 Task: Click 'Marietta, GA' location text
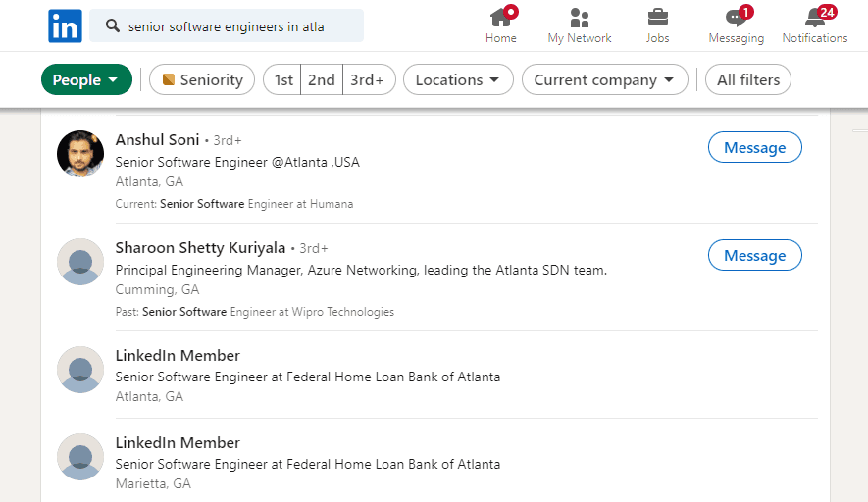(x=153, y=483)
